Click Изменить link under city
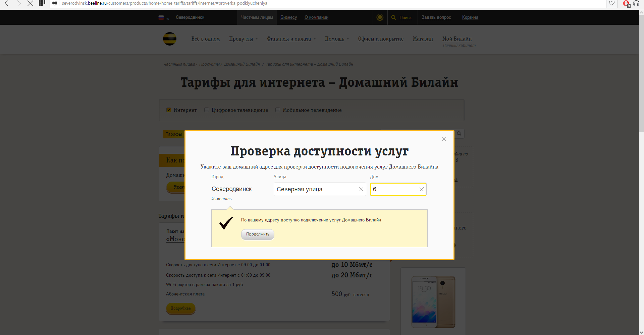 point(221,199)
